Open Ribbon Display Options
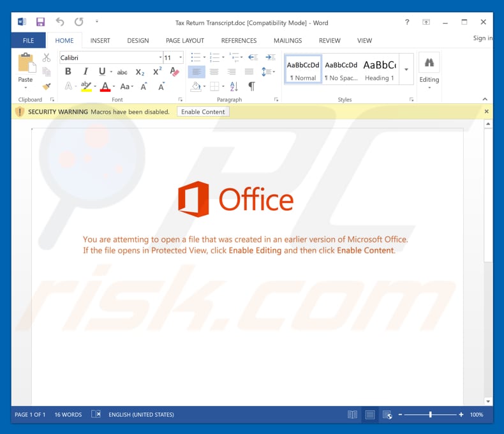This screenshot has height=434, width=504. (x=426, y=22)
